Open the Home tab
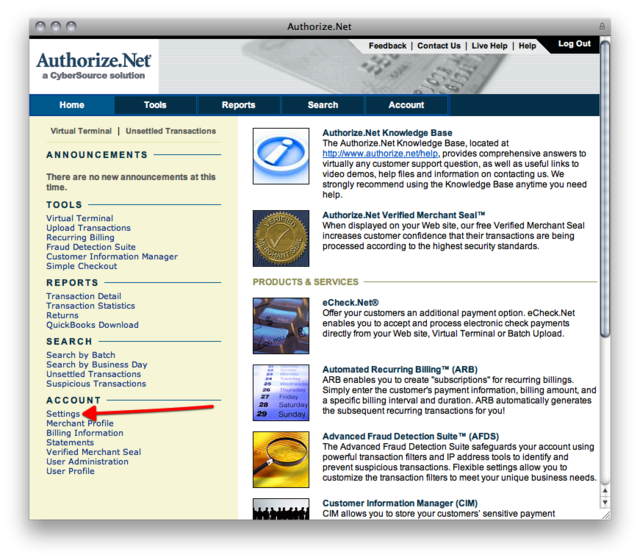Image resolution: width=640 pixels, height=560 pixels. pos(72,105)
